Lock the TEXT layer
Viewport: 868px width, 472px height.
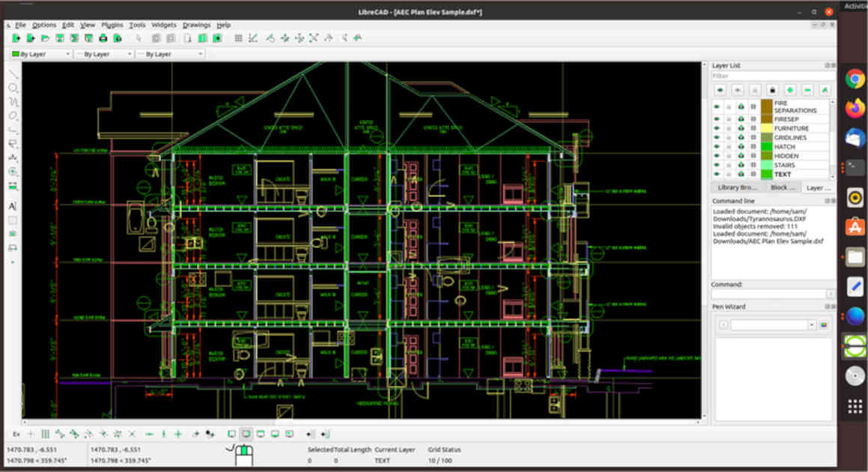[741, 173]
